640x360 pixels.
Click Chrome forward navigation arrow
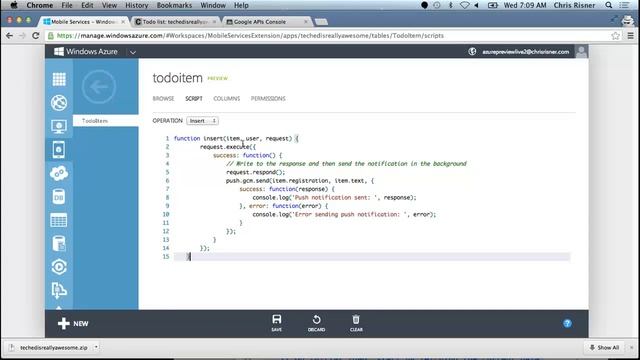pyautogui.click(x=22, y=36)
